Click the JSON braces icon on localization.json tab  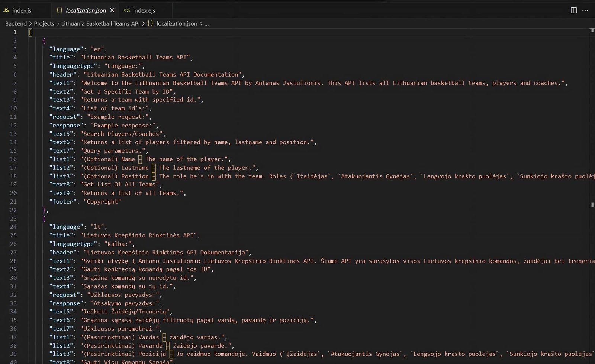pyautogui.click(x=59, y=10)
